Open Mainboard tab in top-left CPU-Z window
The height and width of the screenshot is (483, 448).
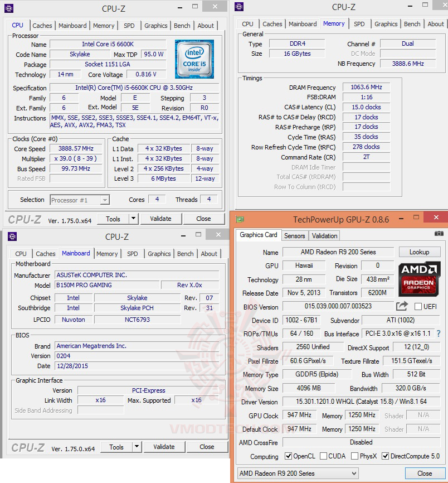coord(72,26)
